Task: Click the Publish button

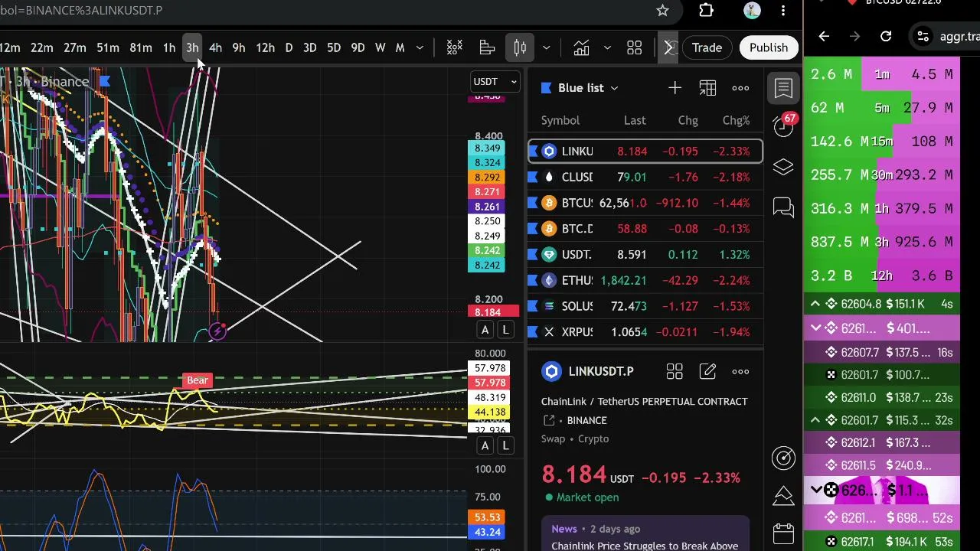Action: 769,48
